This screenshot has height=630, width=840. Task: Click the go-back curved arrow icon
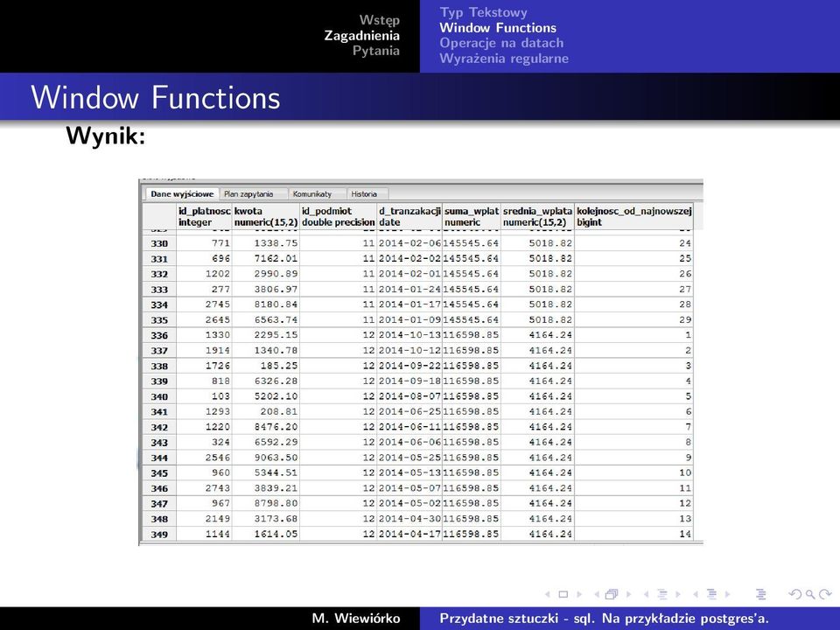tap(795, 594)
